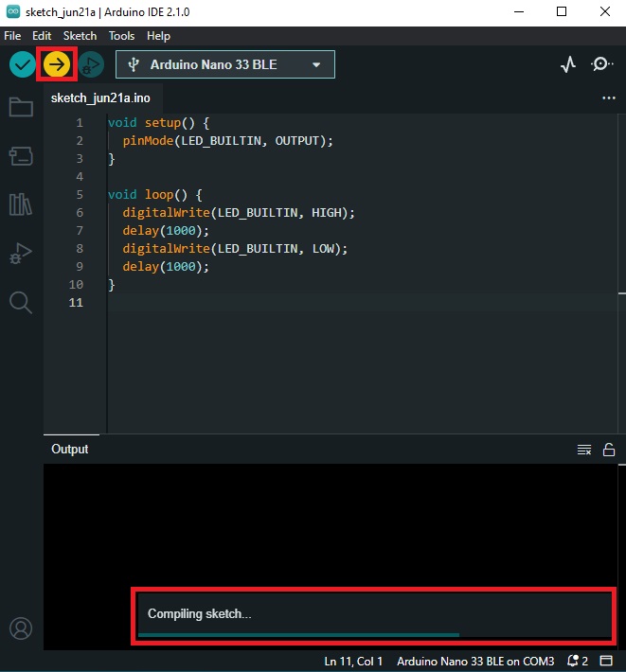This screenshot has height=672, width=626.
Task: Click void loop() line of code
Action: click(x=154, y=195)
